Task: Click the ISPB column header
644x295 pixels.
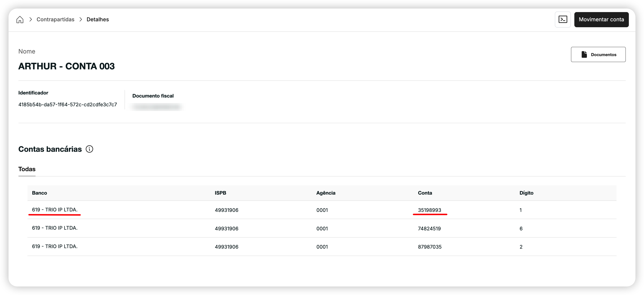Action: click(220, 193)
